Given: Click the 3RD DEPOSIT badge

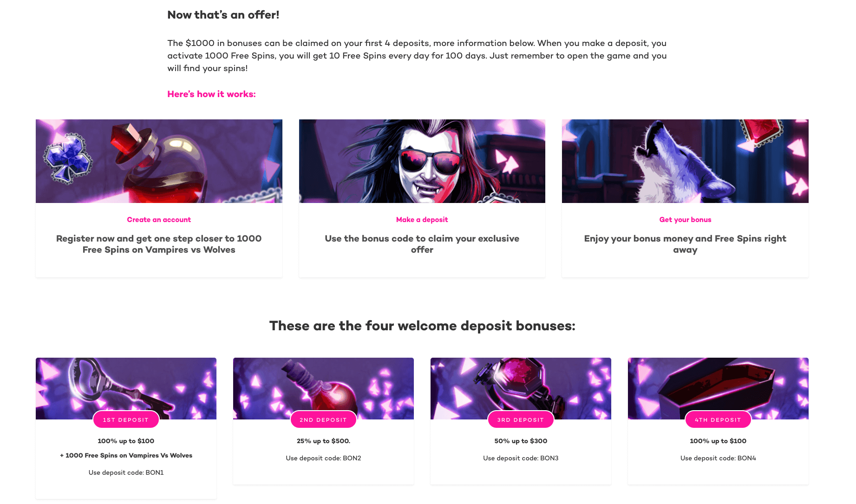Looking at the screenshot, I should tap(521, 419).
